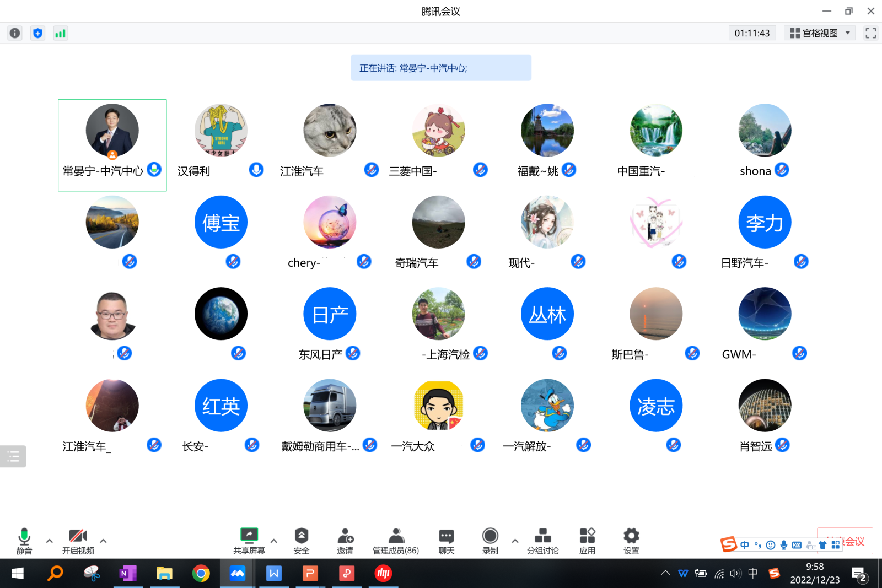
Task: Open the meeting info icon
Action: pyautogui.click(x=14, y=33)
